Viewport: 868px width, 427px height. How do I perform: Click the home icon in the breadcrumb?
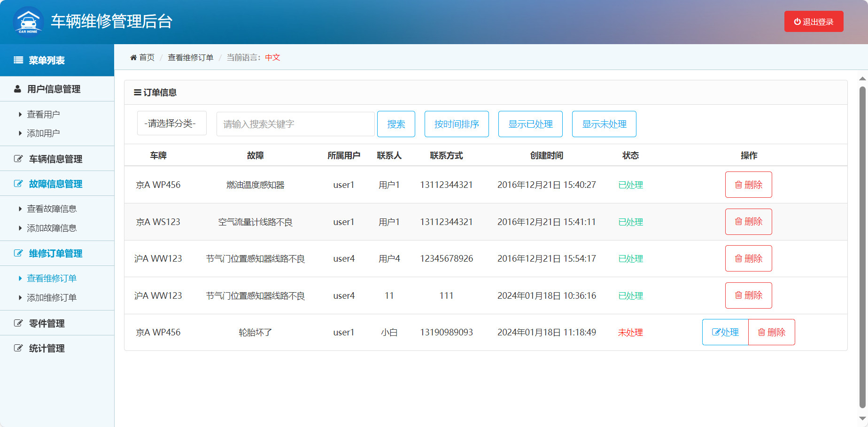(133, 57)
